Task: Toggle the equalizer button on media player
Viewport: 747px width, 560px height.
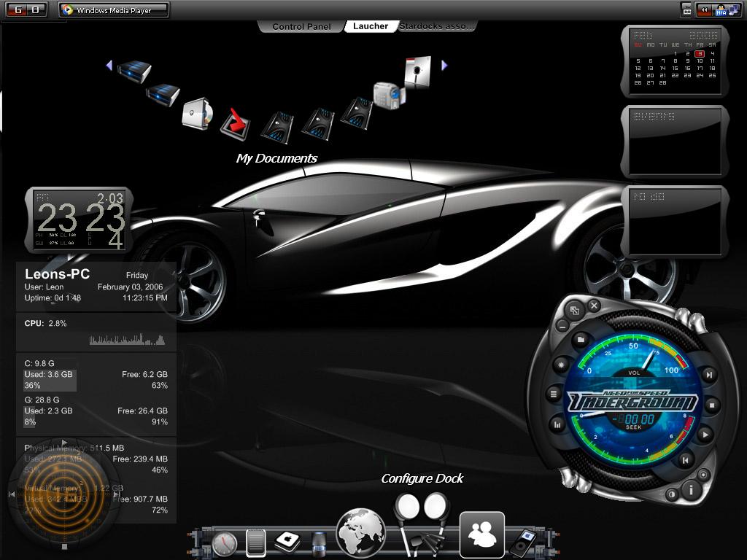Action: 558,424
